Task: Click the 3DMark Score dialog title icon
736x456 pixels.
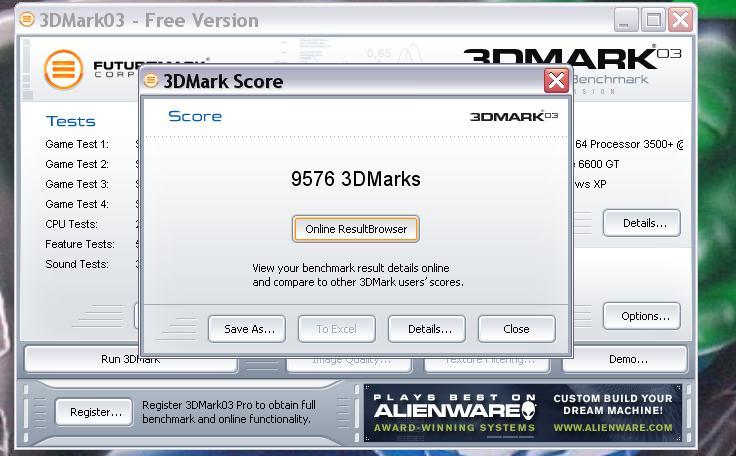Action: click(151, 80)
